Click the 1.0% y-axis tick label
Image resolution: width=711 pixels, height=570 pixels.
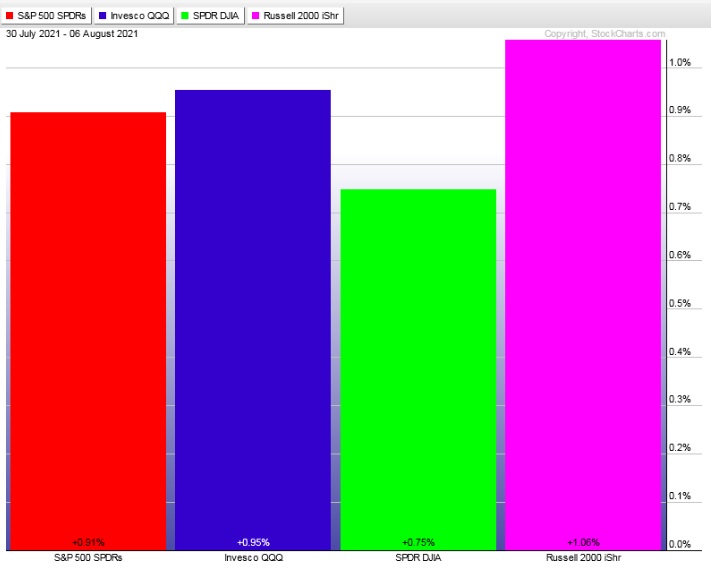coord(680,63)
